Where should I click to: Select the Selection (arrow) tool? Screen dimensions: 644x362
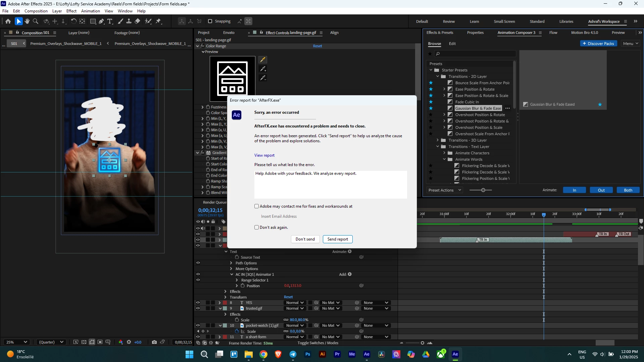(19, 21)
